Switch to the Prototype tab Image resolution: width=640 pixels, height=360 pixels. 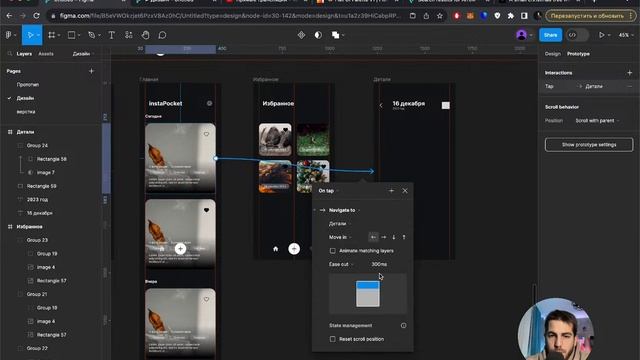click(578, 54)
